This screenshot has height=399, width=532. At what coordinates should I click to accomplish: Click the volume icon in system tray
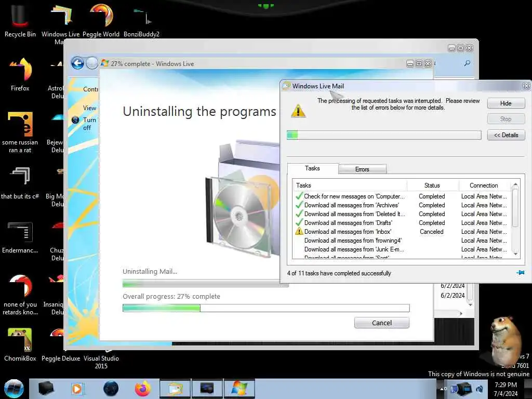[x=480, y=389]
